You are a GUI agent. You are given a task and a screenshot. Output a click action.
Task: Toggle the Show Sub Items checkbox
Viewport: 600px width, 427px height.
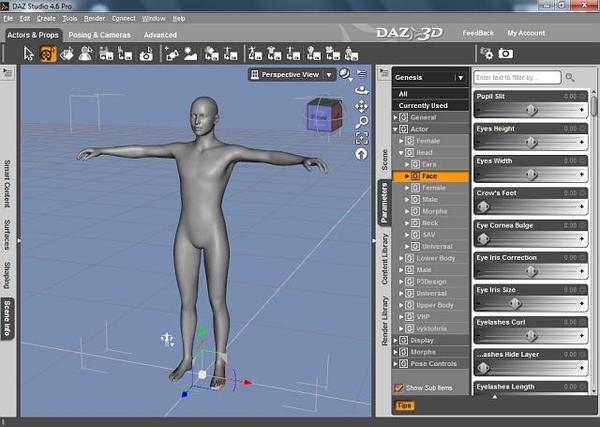(399, 388)
